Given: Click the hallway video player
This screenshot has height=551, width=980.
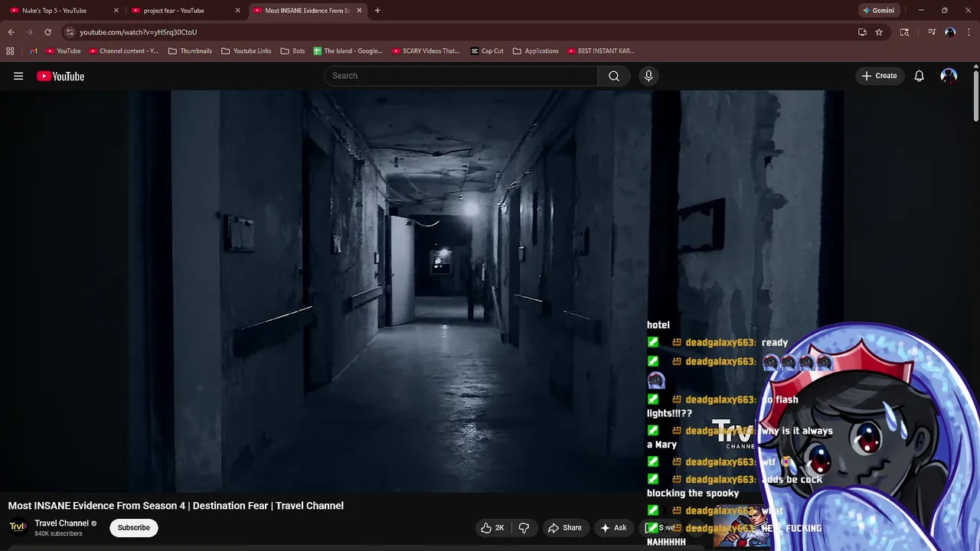Looking at the screenshot, I should pos(485,291).
